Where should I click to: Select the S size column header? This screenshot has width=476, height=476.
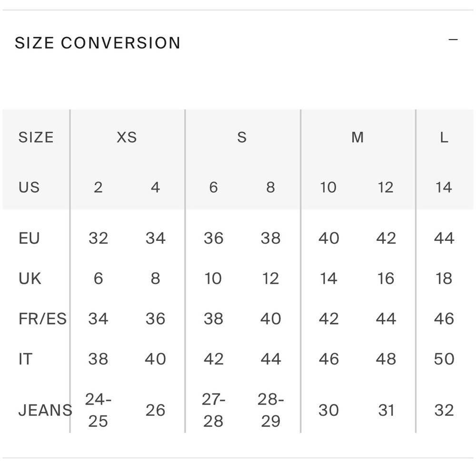(242, 137)
